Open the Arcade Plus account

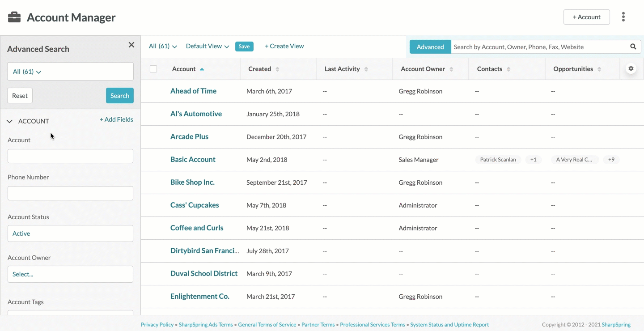pyautogui.click(x=189, y=136)
